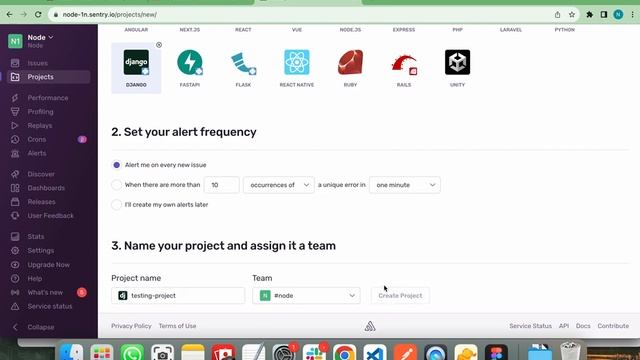Open Google Chrome from the dock
640x360 pixels.
pyautogui.click(x=344, y=353)
